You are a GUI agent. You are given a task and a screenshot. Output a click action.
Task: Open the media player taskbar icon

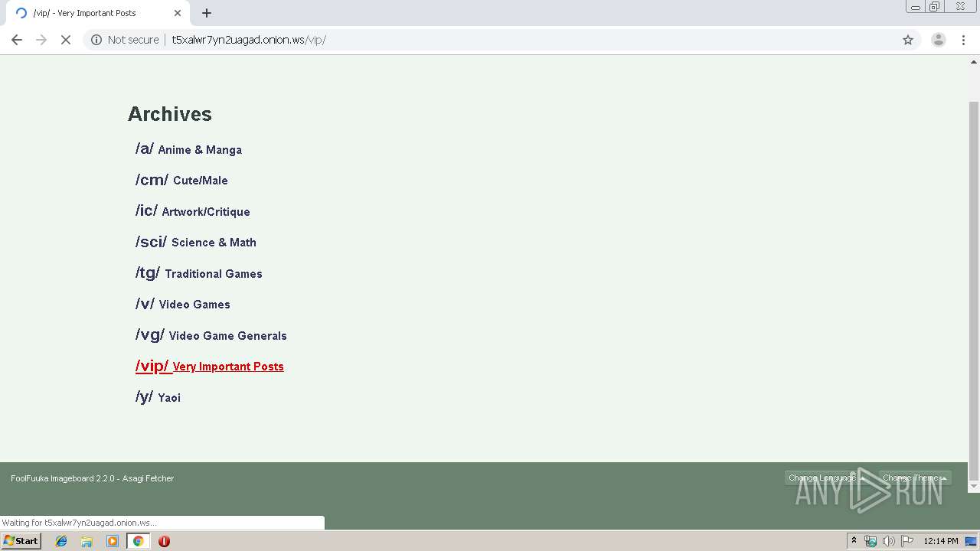[113, 541]
